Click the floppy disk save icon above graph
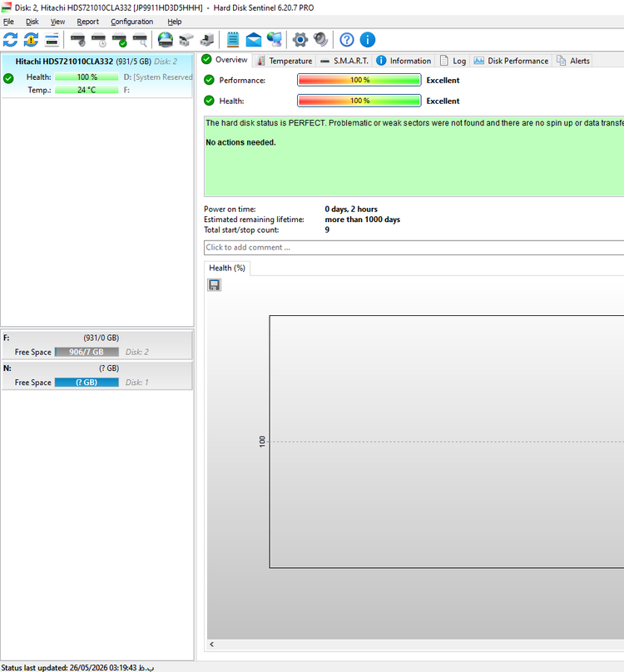Viewport: 624px width, 672px height. 214,285
